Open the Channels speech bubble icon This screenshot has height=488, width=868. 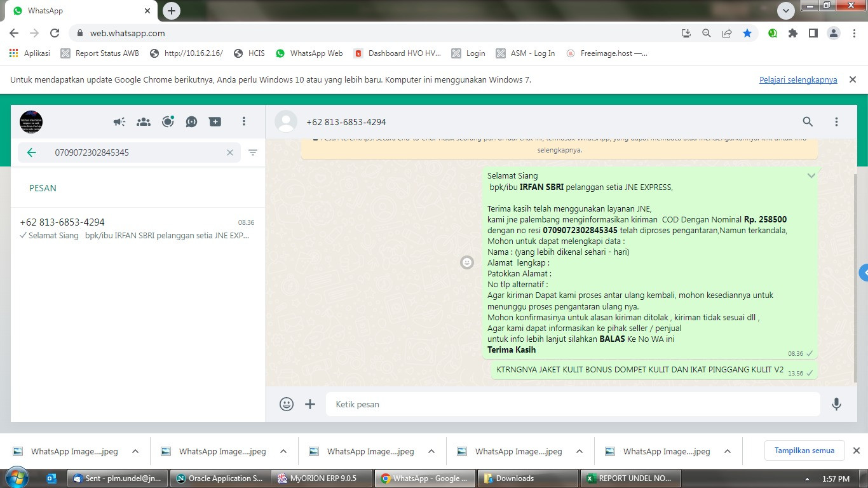click(191, 121)
